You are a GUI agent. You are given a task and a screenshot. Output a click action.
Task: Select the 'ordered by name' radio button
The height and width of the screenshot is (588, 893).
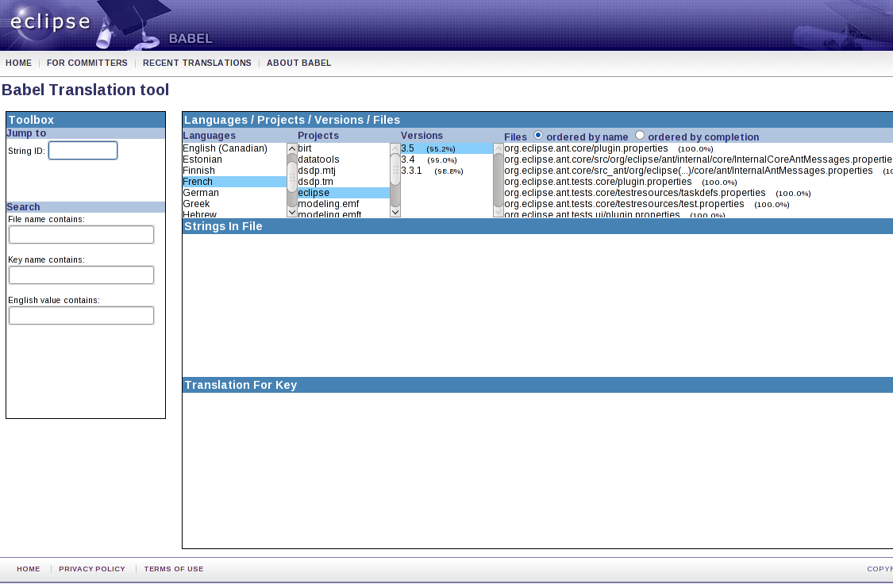click(x=538, y=136)
